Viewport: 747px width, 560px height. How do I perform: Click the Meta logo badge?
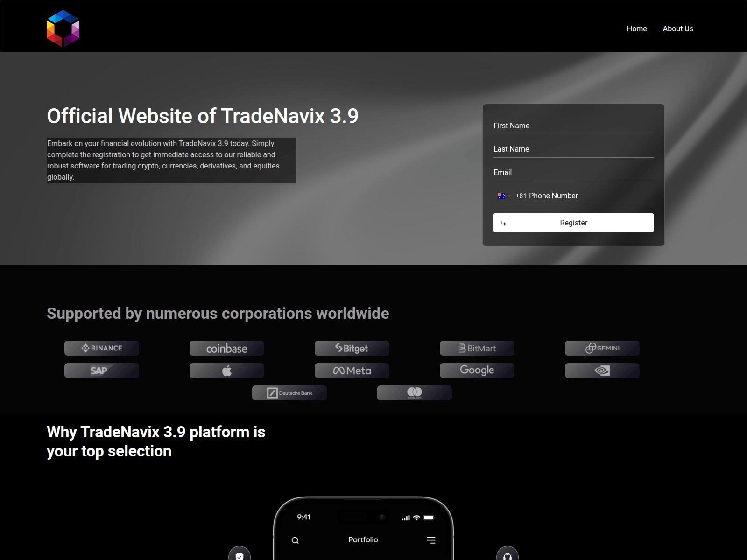352,371
